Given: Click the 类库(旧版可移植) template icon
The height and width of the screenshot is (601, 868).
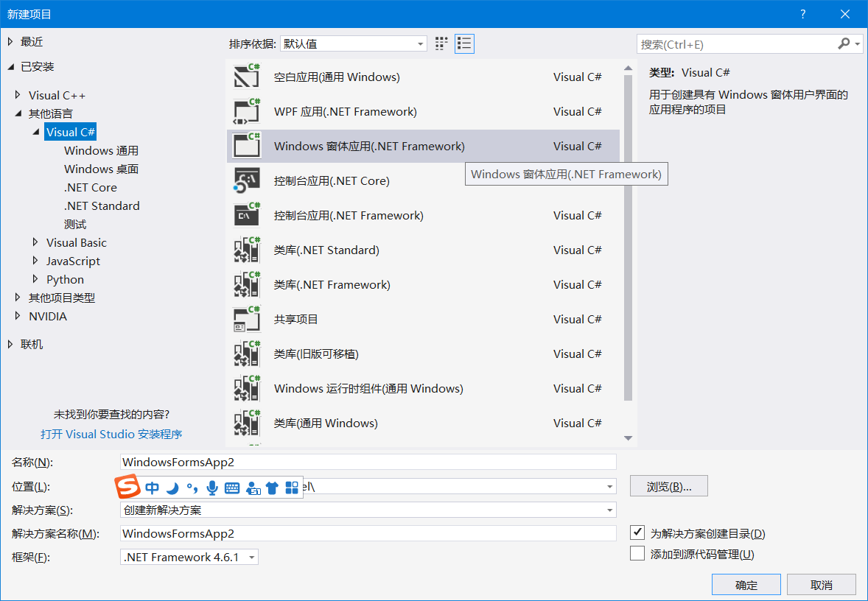Looking at the screenshot, I should point(247,354).
